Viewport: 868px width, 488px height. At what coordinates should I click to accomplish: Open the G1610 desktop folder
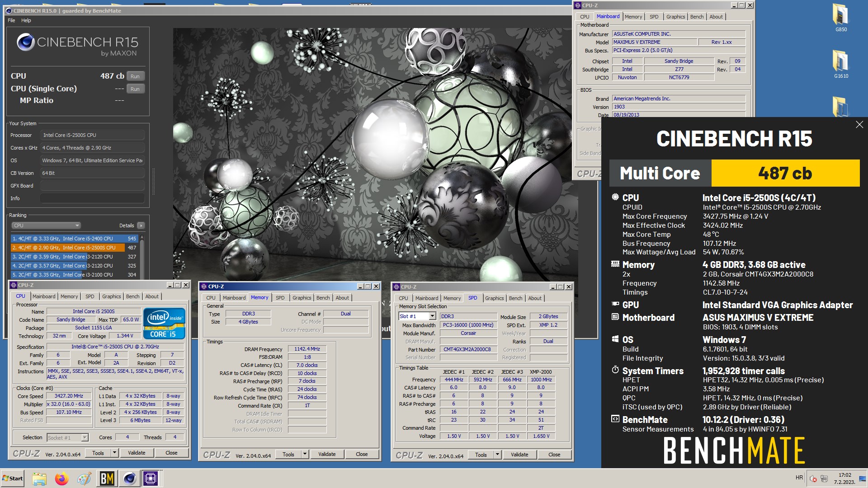tap(840, 63)
